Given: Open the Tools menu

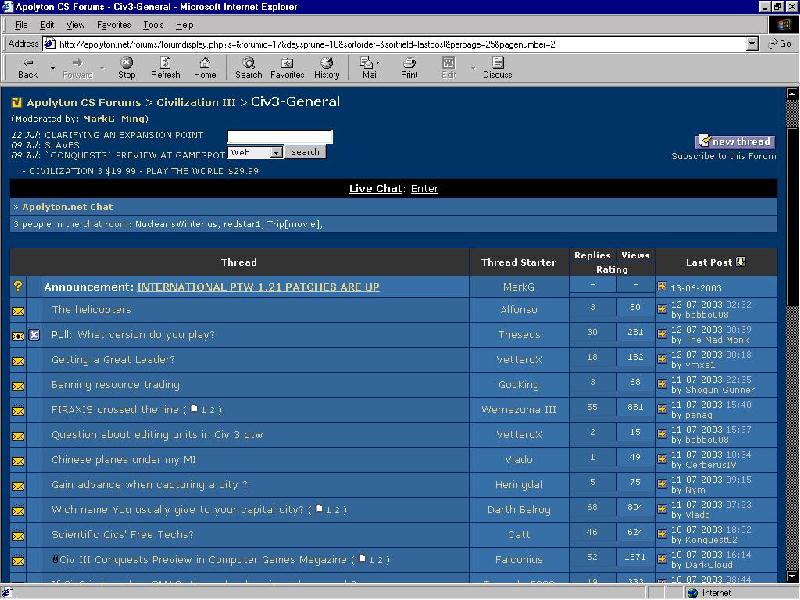Looking at the screenshot, I should click(153, 24).
